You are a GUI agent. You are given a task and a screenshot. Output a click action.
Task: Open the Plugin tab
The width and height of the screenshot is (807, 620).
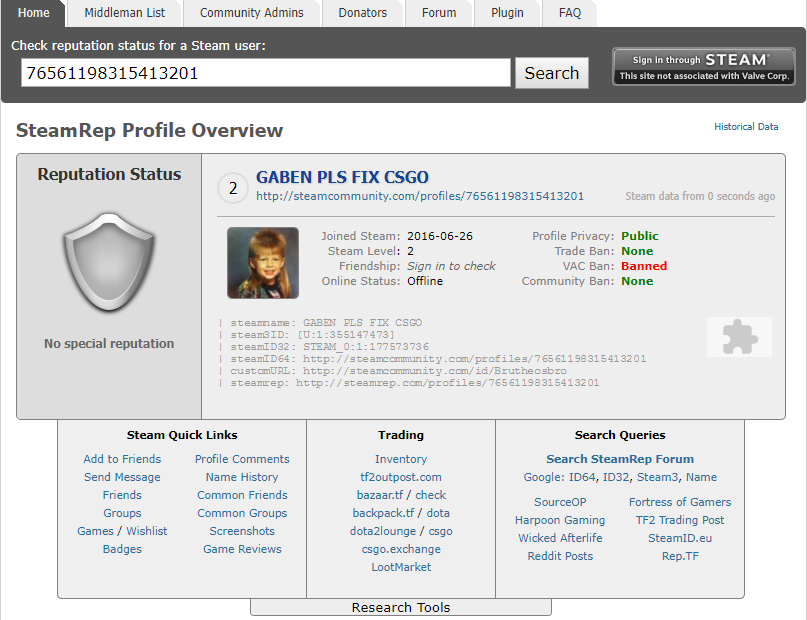[x=507, y=13]
